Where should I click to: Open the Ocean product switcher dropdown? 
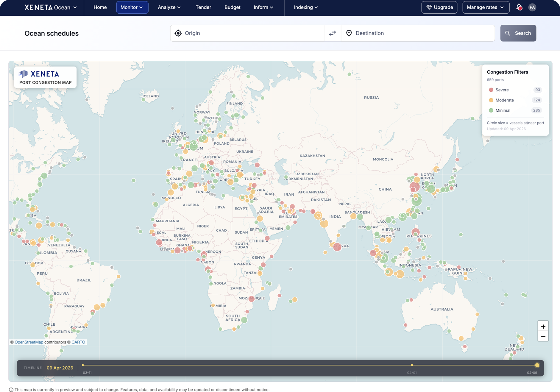65,7
